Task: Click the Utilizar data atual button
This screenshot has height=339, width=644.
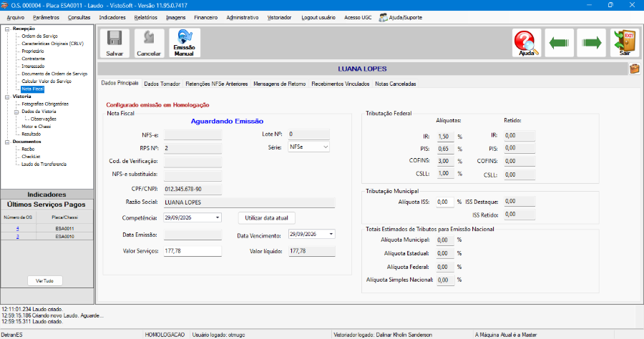Action: pyautogui.click(x=267, y=218)
